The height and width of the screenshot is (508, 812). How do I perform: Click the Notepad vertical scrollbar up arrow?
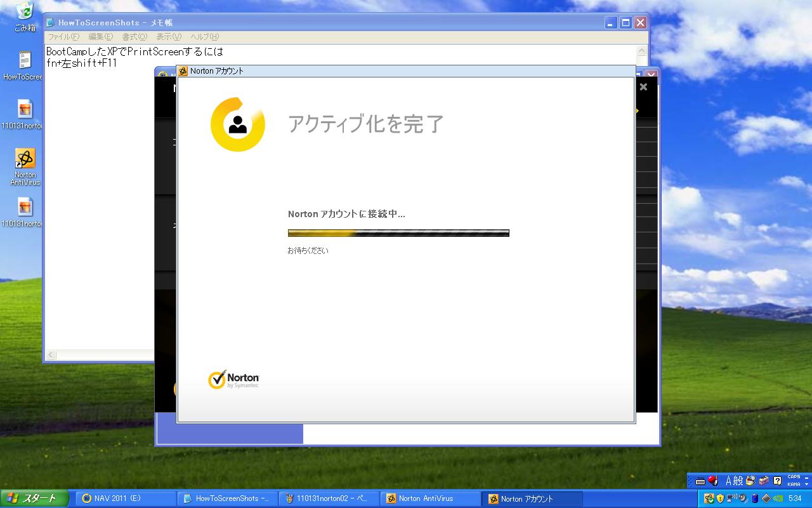642,51
